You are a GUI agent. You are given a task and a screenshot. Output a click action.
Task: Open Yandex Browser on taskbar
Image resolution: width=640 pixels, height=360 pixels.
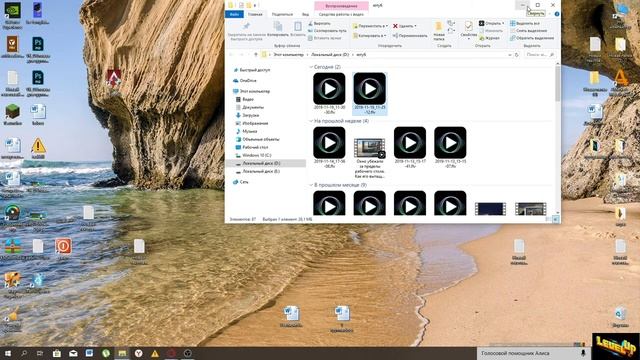(x=138, y=353)
